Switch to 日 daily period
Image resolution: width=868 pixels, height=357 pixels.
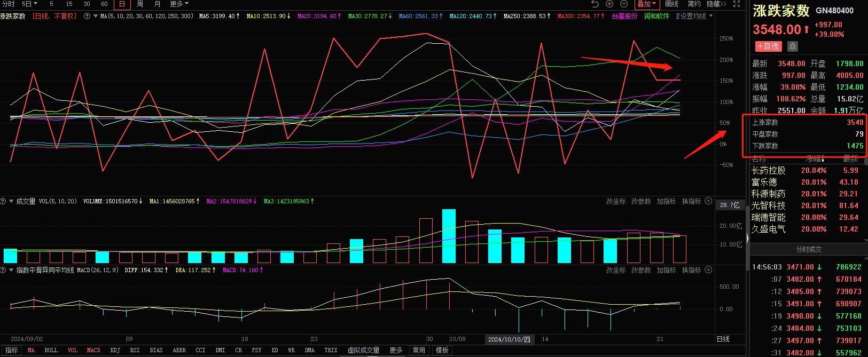(122, 4)
